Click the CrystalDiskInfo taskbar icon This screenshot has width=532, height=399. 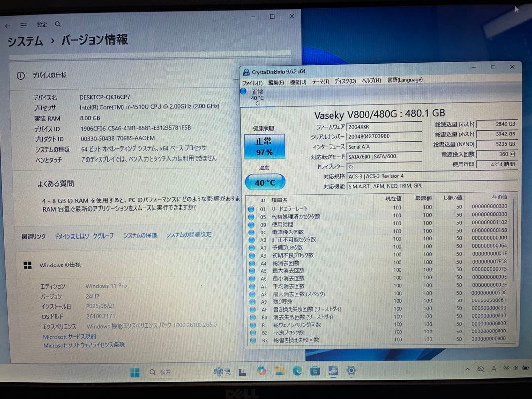coord(333,371)
